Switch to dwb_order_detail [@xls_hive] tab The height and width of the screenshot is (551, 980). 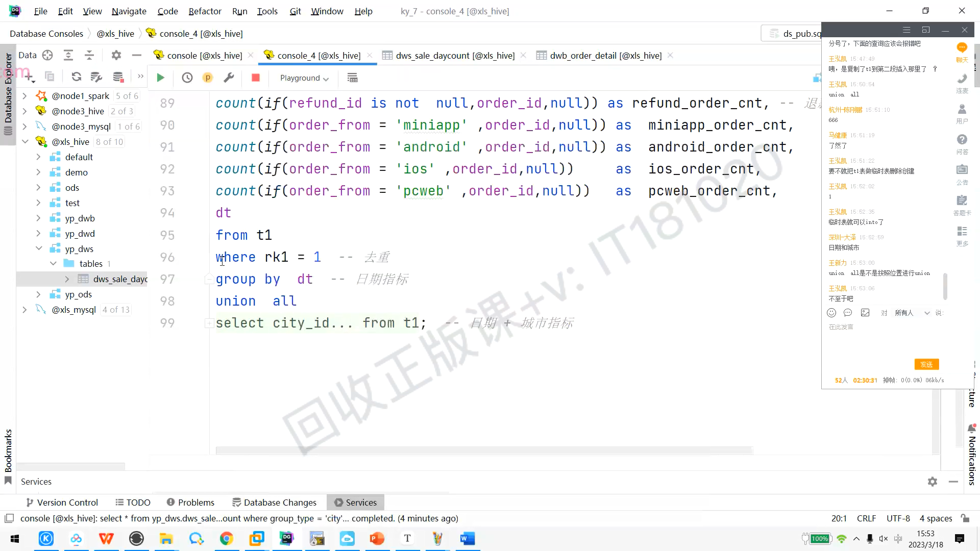pos(605,55)
